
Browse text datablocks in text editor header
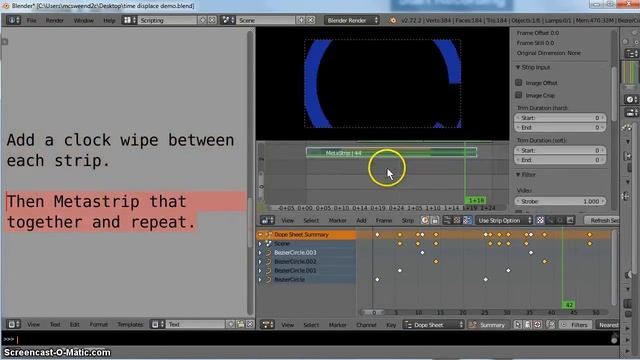pyautogui.click(x=157, y=324)
